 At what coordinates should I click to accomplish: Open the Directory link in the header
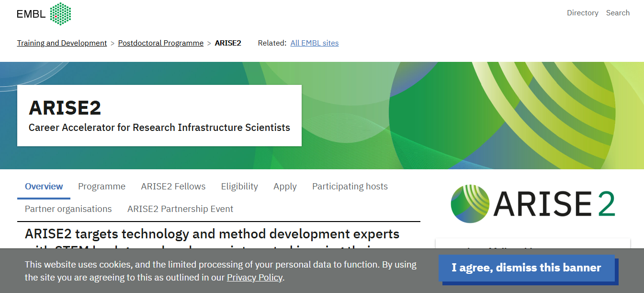coord(583,13)
